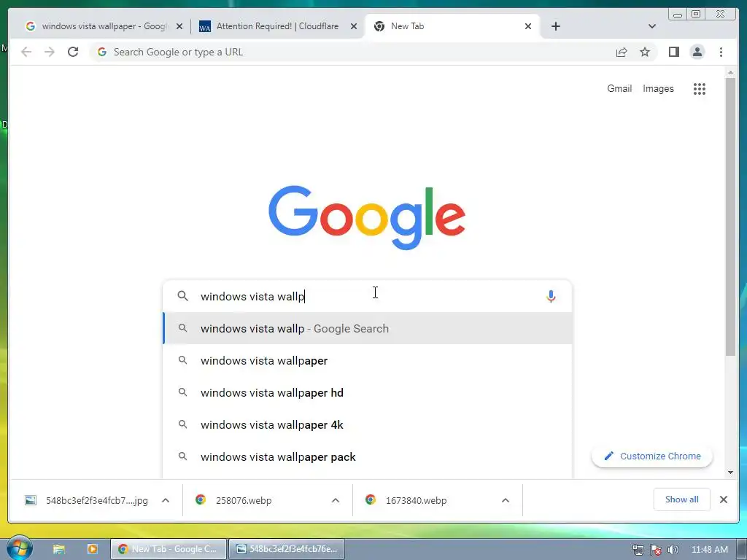Click the volume speaker tray icon
The height and width of the screenshot is (560, 747).
673,550
